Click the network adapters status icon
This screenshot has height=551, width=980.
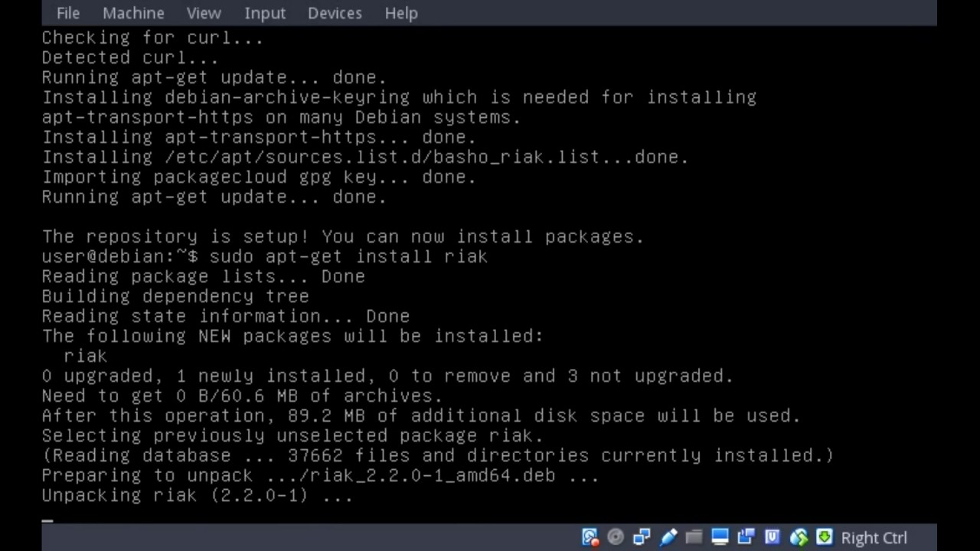642,537
